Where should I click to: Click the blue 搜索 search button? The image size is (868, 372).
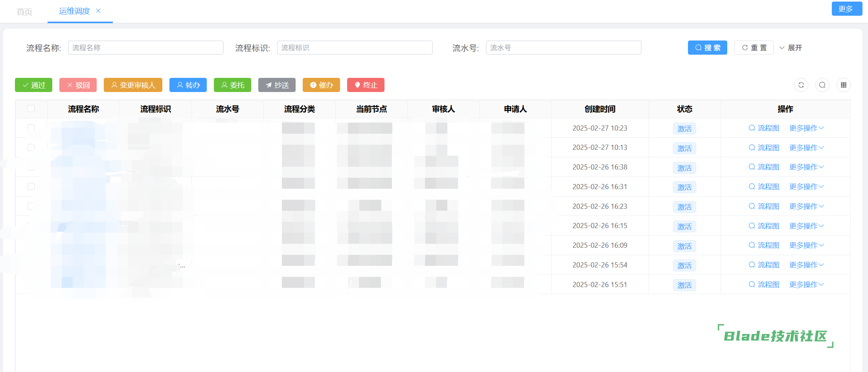(708, 48)
